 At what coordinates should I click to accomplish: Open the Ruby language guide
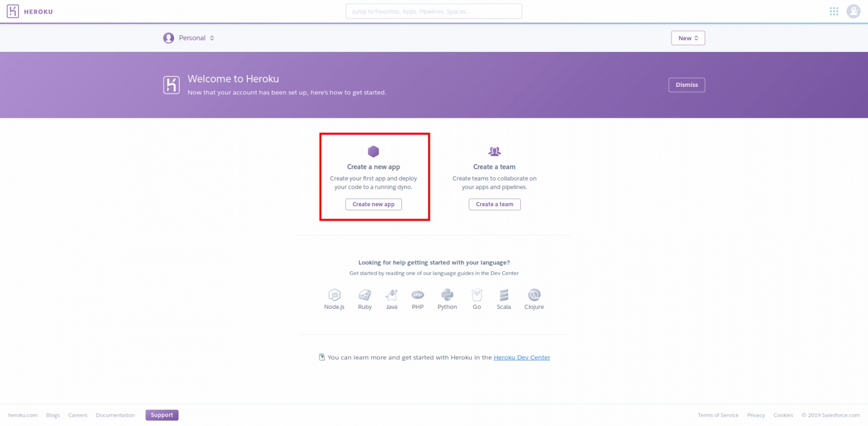click(x=365, y=300)
